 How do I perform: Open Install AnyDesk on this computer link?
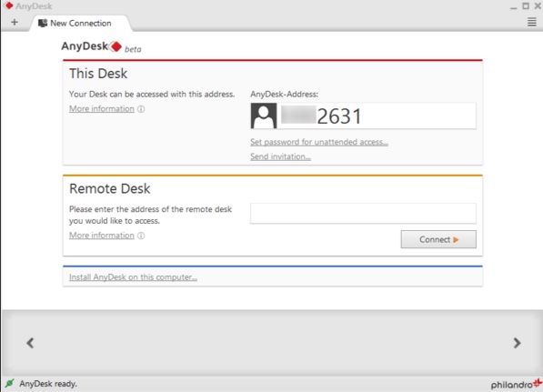click(x=133, y=277)
